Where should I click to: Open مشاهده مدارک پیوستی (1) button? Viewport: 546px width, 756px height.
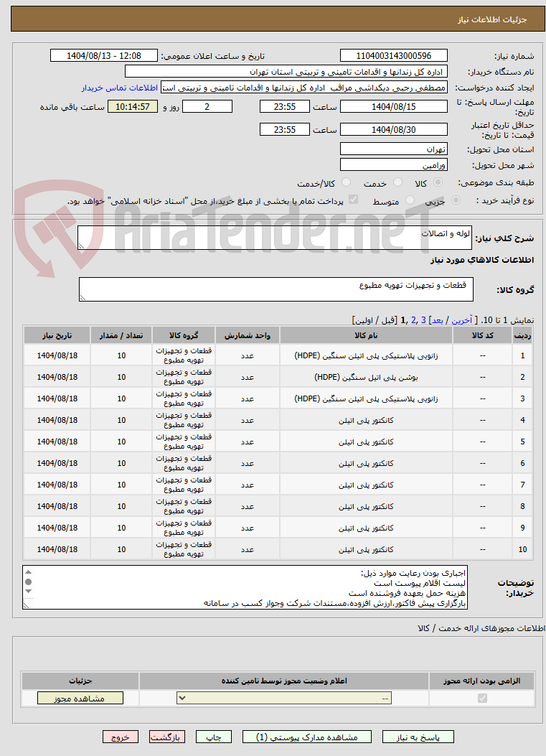click(x=307, y=737)
